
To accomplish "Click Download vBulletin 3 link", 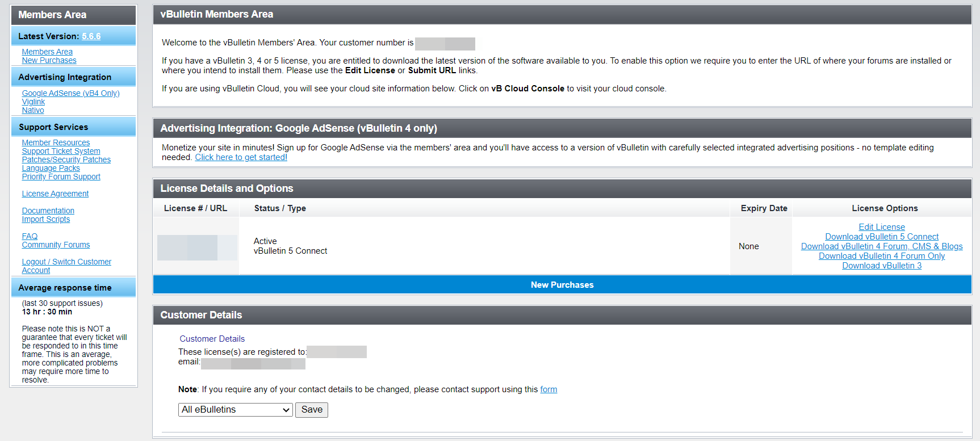I will click(x=882, y=266).
